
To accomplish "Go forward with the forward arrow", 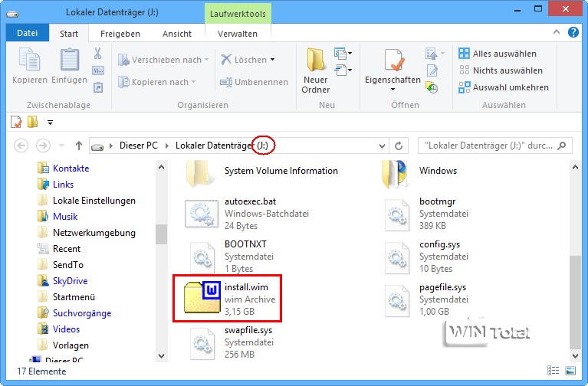I will (x=43, y=146).
